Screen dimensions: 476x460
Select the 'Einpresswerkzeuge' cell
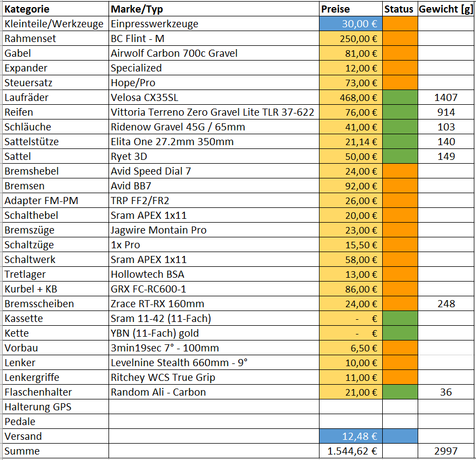(x=214, y=23)
